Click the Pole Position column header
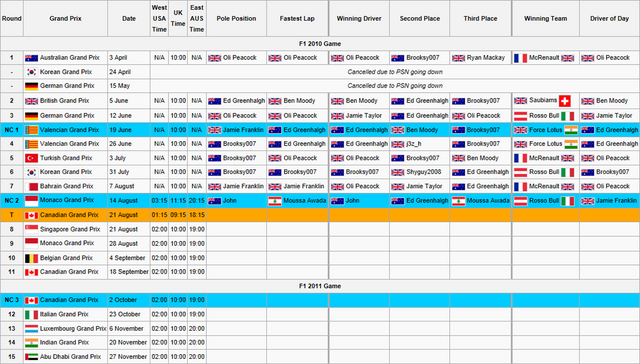This screenshot has width=640, height=364. coord(236,18)
